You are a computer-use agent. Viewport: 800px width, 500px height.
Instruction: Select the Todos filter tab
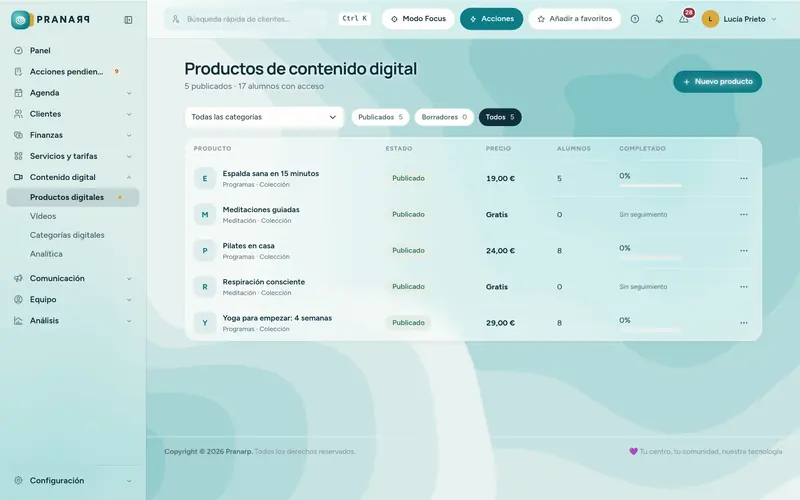(x=499, y=117)
